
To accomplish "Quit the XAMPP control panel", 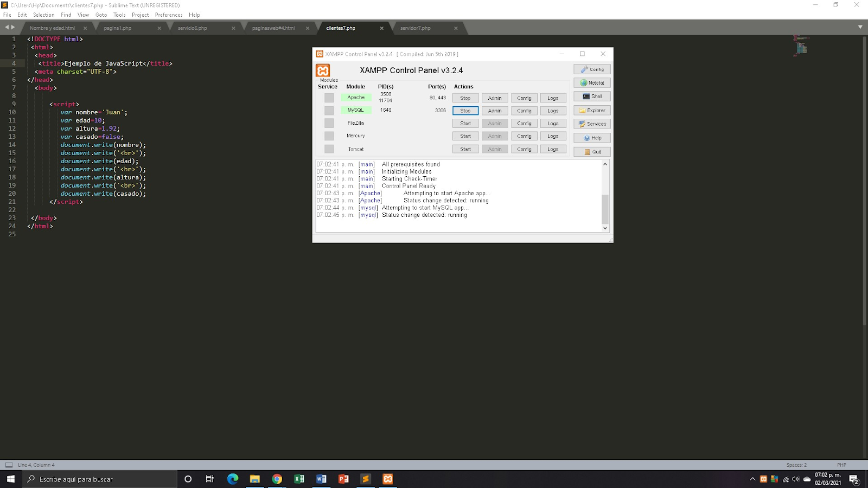I will pos(592,152).
